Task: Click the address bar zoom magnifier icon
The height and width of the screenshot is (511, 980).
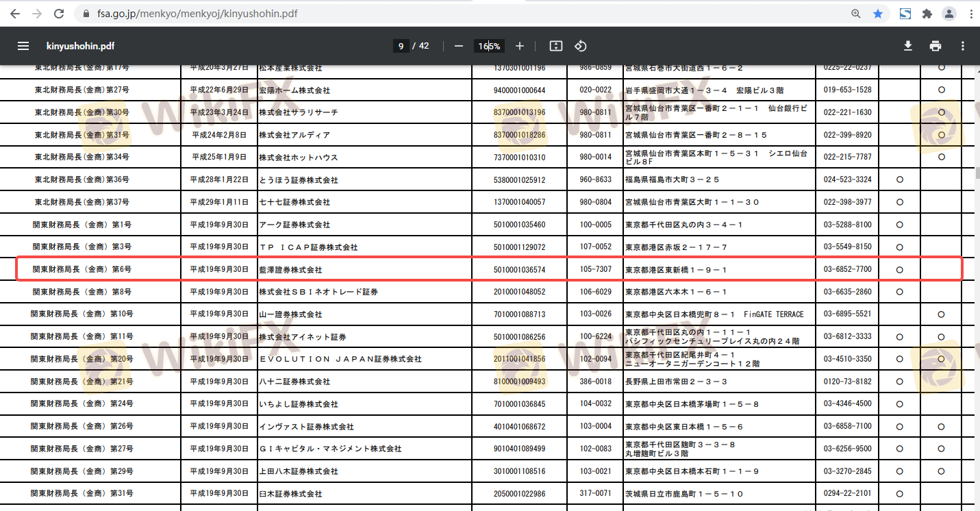Action: tap(856, 14)
